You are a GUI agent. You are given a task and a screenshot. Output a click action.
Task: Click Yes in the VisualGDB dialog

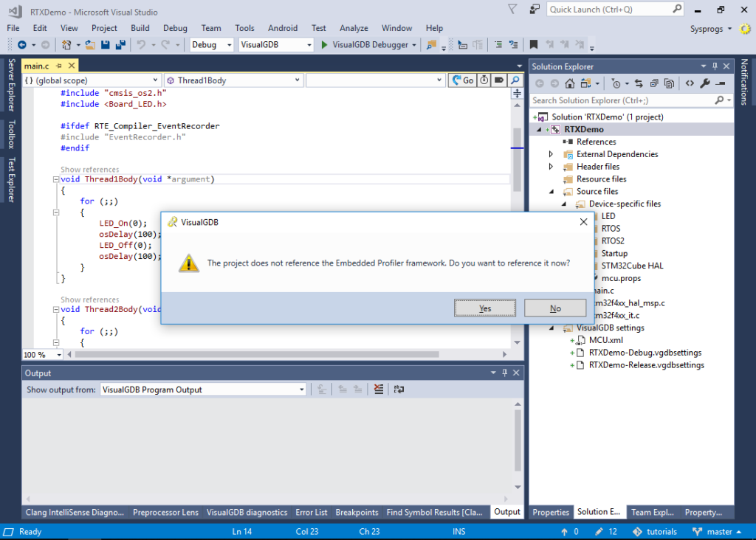485,308
